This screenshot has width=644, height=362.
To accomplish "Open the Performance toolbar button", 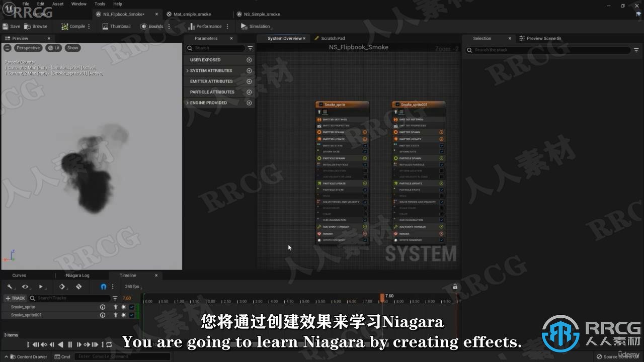I will 205,26.
